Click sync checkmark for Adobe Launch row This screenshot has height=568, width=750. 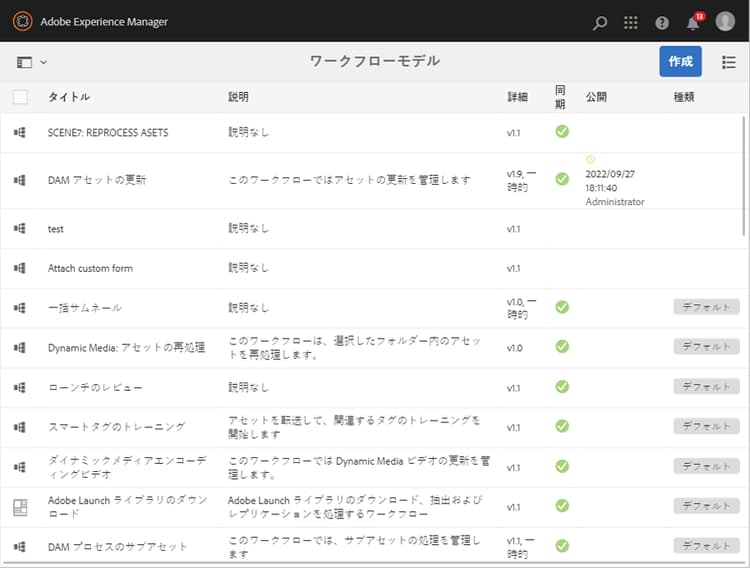pos(562,505)
